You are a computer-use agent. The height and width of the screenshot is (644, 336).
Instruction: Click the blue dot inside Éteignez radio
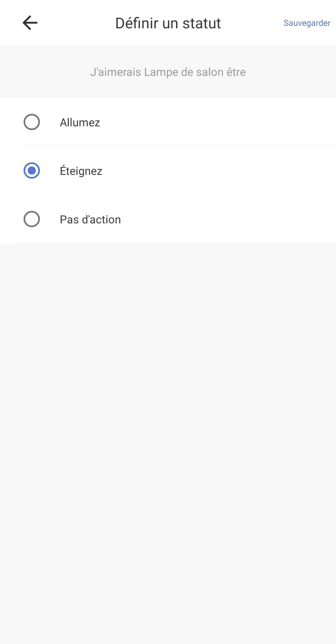click(32, 171)
